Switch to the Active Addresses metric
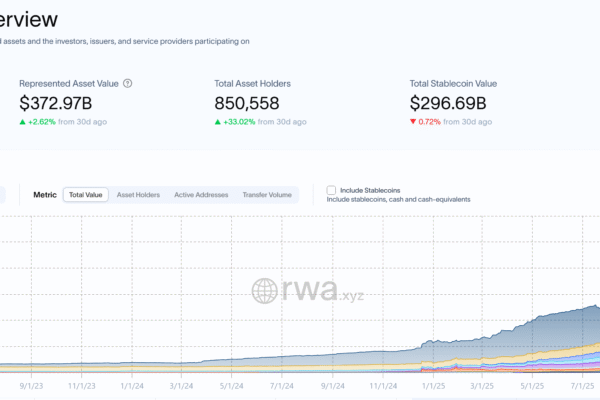600x400 pixels. (201, 195)
